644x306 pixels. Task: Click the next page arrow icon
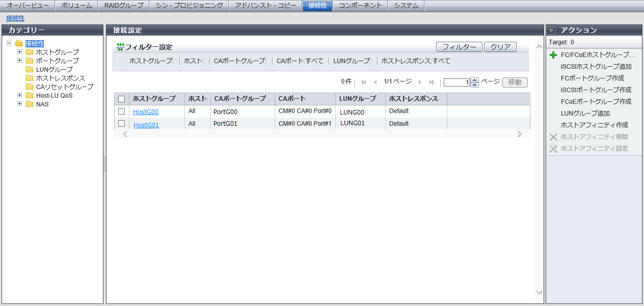click(420, 82)
